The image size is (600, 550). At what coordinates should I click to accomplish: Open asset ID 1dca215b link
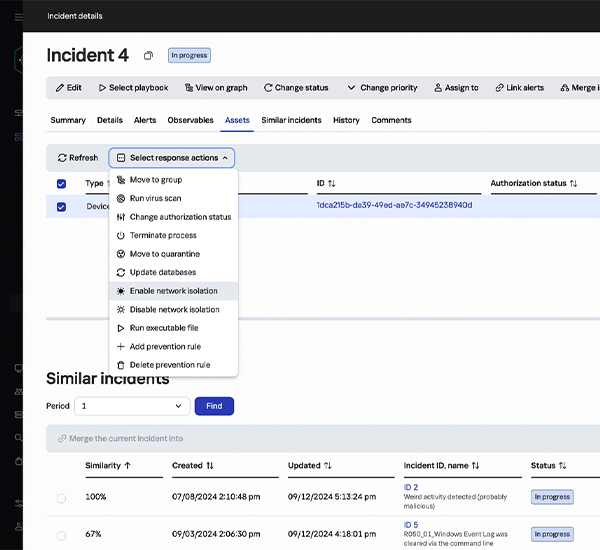394,205
